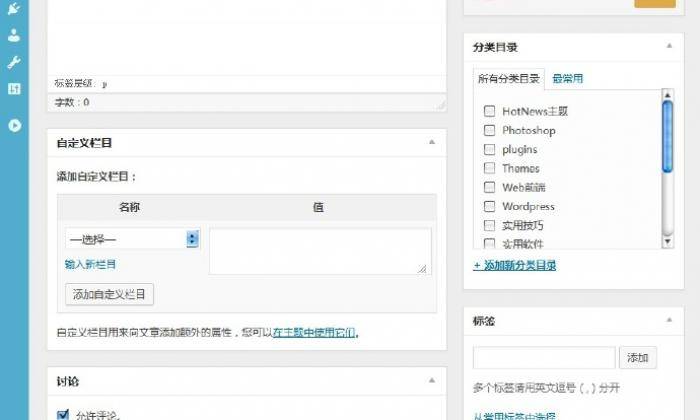Collapse the 标签 panel with its arrow
Viewport: 700px width, 420px height.
pos(668,321)
